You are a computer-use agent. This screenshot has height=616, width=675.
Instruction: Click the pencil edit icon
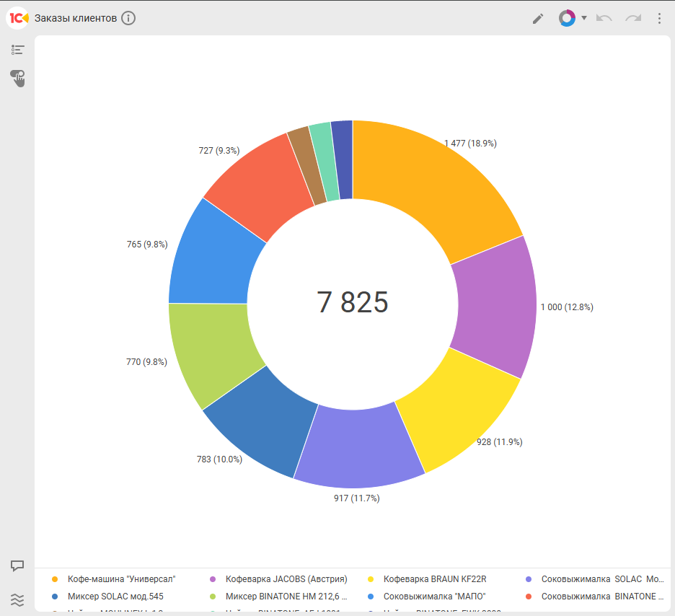538,19
